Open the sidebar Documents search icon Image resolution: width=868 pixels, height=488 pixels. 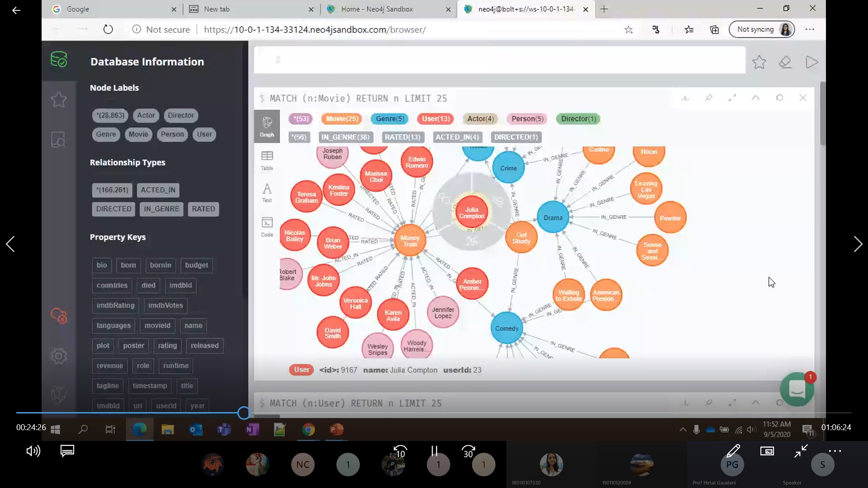click(x=59, y=140)
